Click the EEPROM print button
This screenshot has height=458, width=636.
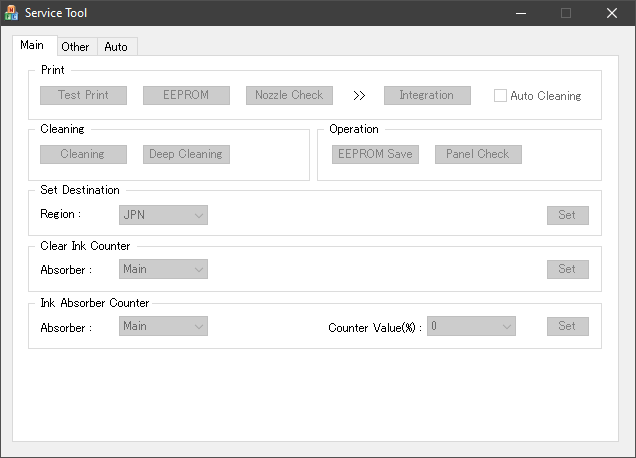(184, 96)
